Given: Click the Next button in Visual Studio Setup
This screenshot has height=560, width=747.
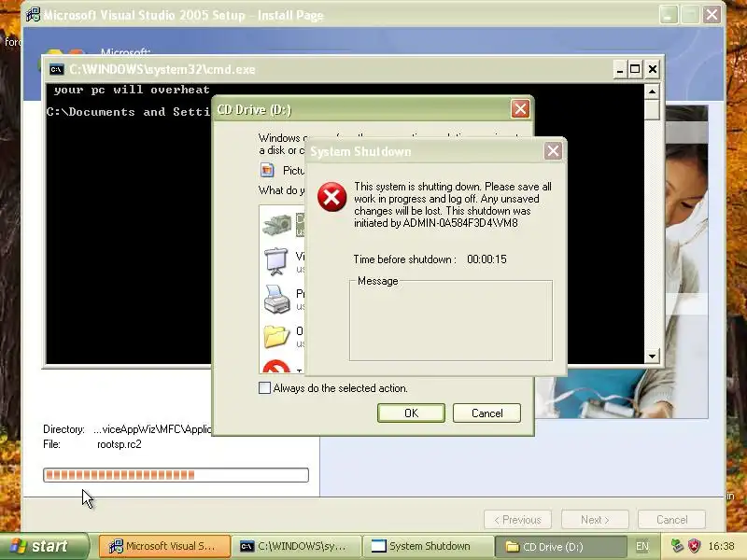Looking at the screenshot, I should [x=595, y=520].
